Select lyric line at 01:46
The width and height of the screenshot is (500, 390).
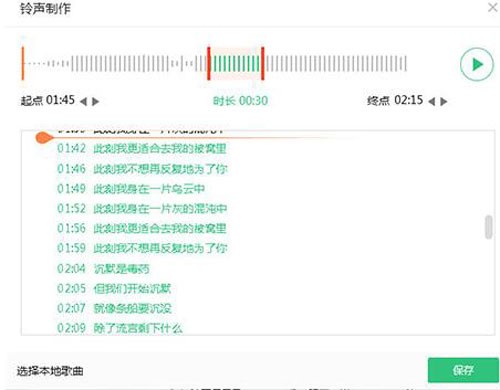142,169
